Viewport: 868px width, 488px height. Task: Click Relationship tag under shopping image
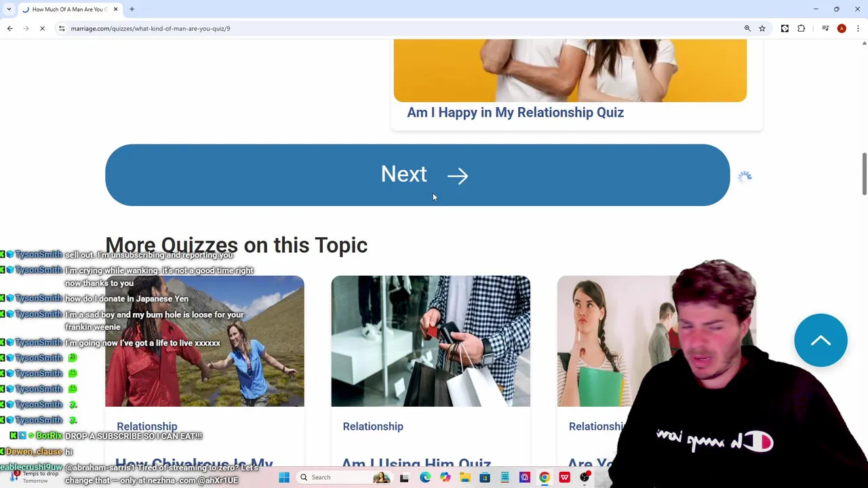(x=373, y=426)
